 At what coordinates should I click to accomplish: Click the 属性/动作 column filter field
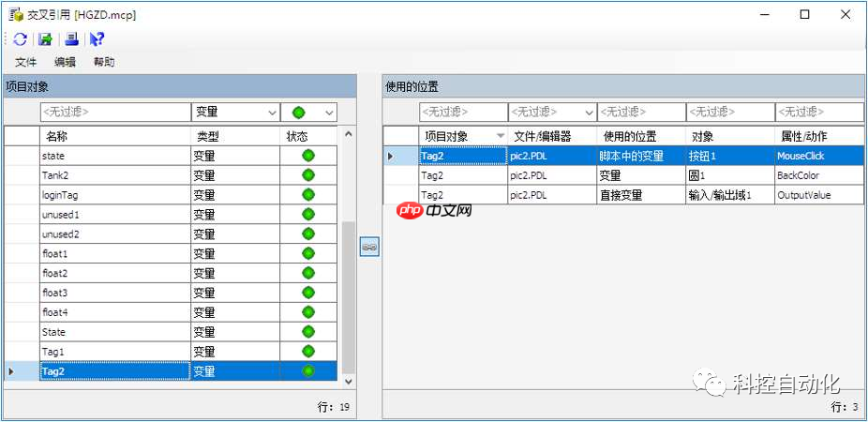819,113
